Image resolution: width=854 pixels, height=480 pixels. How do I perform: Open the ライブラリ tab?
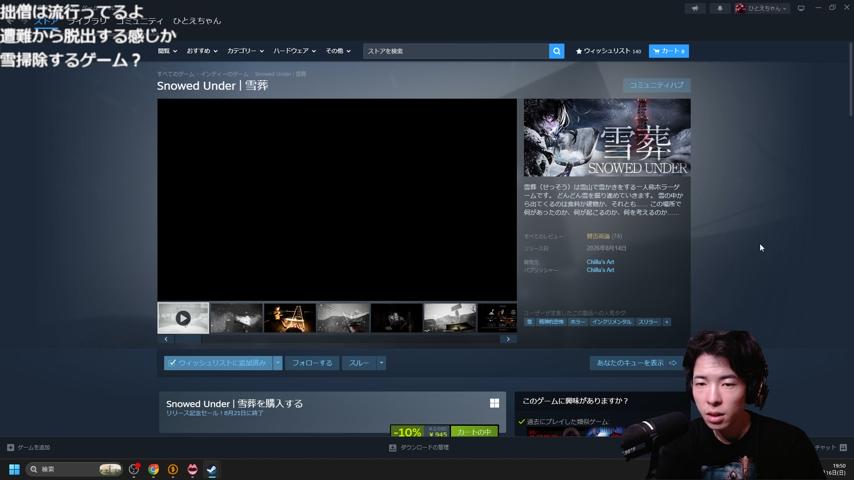[x=87, y=21]
